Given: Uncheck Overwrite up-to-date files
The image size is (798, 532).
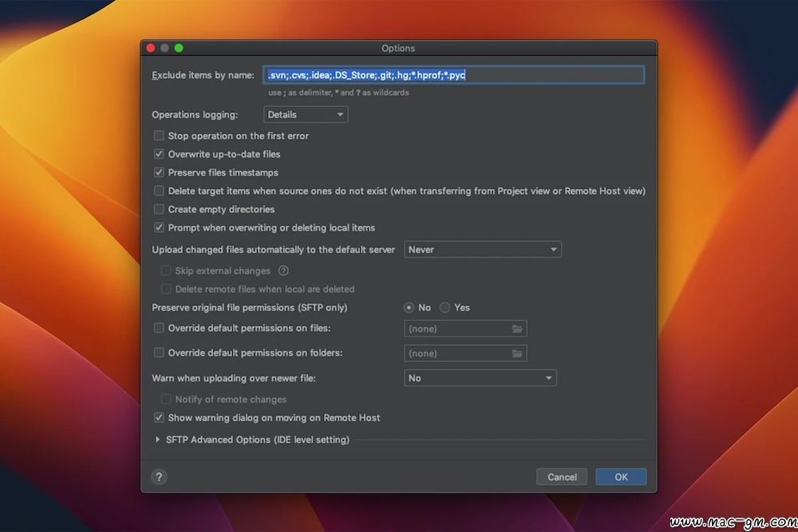Looking at the screenshot, I should click(159, 154).
